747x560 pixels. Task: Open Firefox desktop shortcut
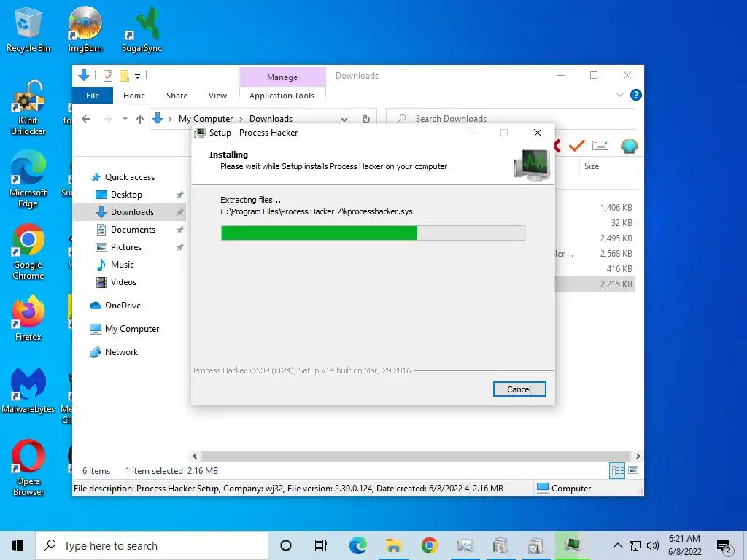[28, 318]
